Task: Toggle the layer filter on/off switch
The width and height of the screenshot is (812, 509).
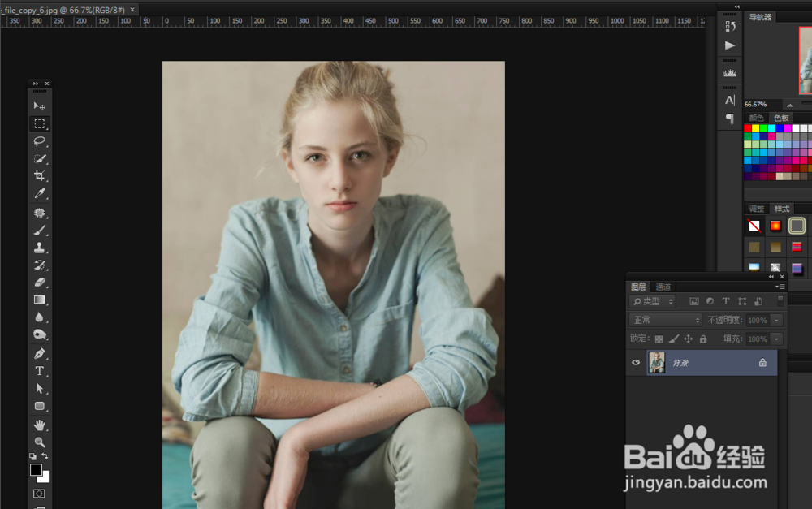Action: [780, 300]
